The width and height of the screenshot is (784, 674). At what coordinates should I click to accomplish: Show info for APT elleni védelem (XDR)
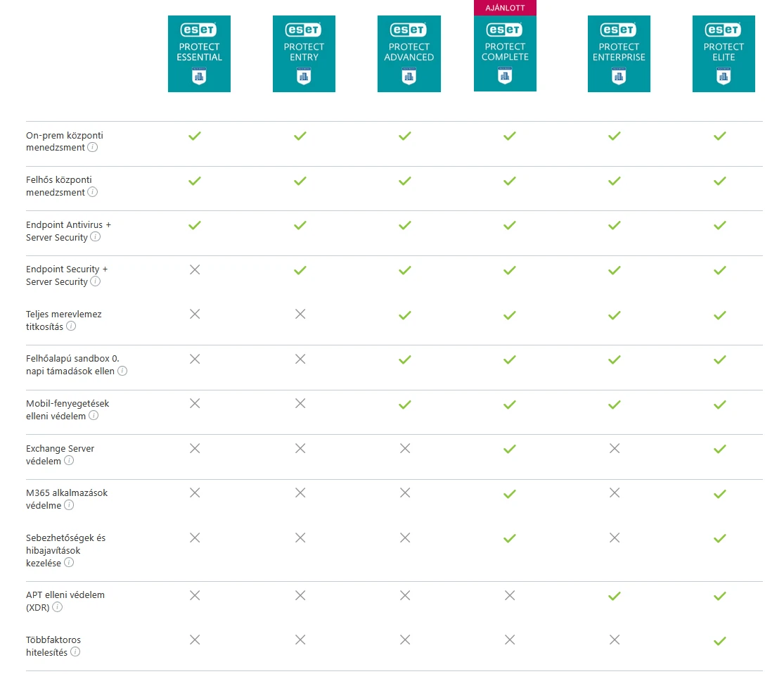pyautogui.click(x=58, y=607)
